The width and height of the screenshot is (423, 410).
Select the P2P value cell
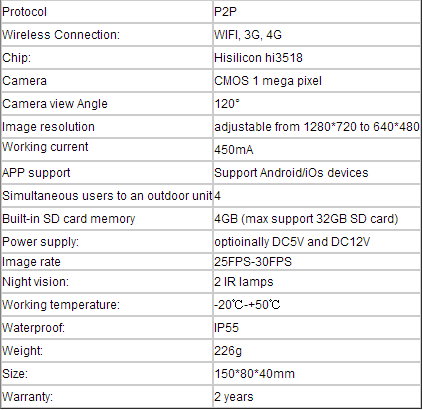[317, 12]
